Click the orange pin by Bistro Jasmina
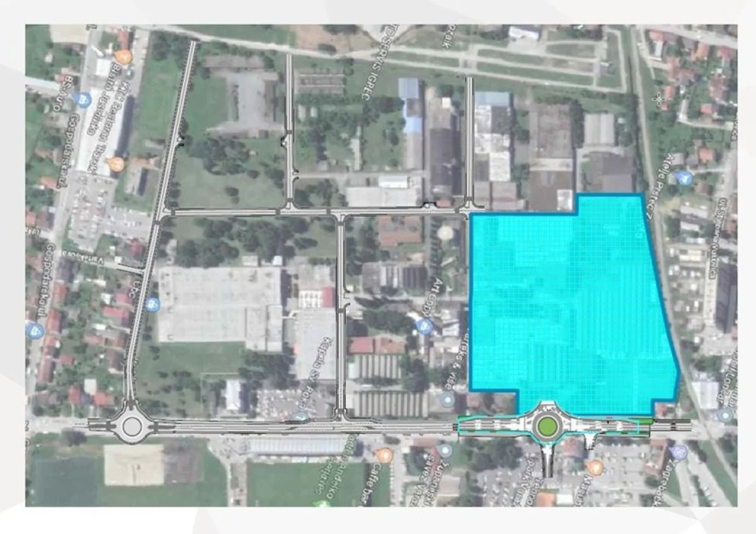 tap(124, 56)
